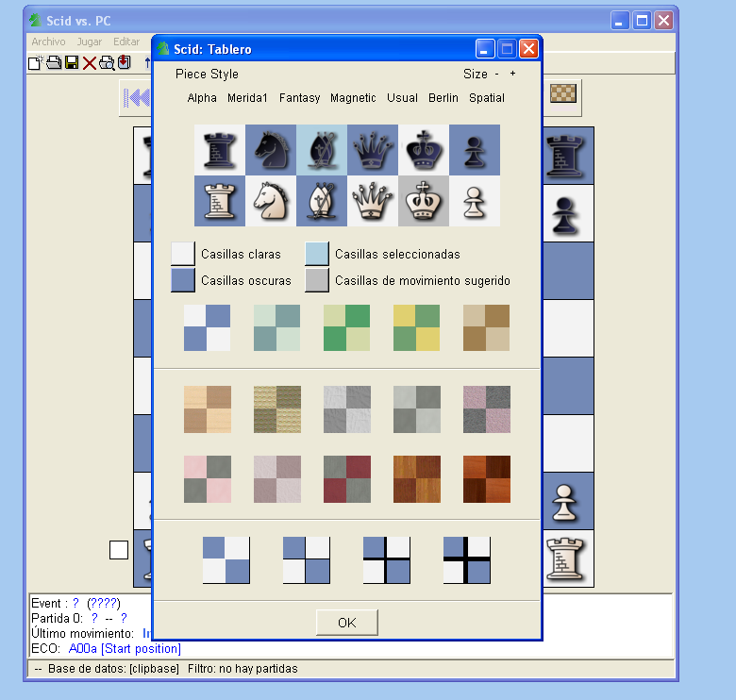Image resolution: width=736 pixels, height=700 pixels.
Task: Open the Casillas claras color picker
Action: tap(183, 254)
